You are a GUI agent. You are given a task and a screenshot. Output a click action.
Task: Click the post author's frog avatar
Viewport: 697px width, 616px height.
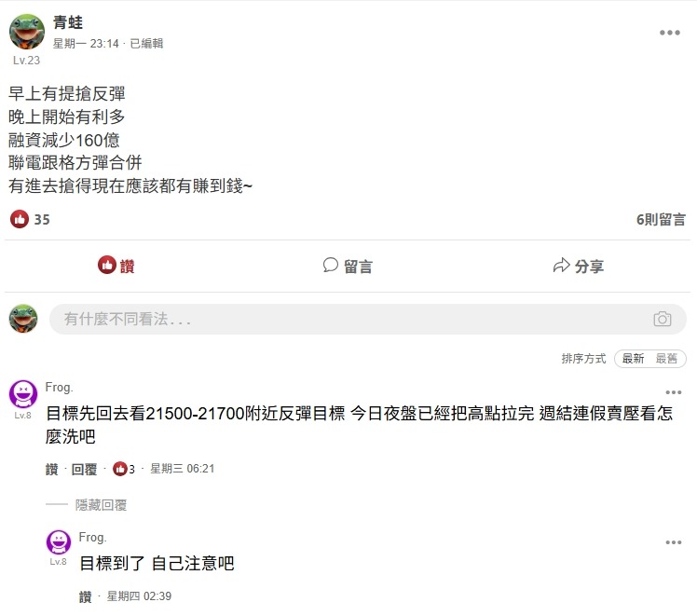(27, 32)
